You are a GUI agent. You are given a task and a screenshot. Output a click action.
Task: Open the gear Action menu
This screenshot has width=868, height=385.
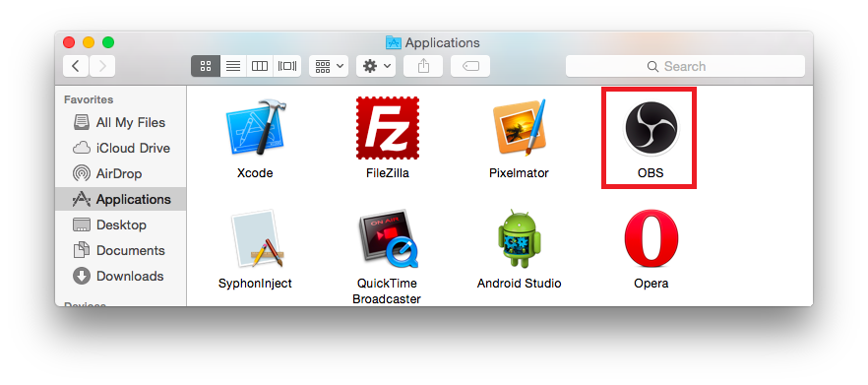(376, 67)
